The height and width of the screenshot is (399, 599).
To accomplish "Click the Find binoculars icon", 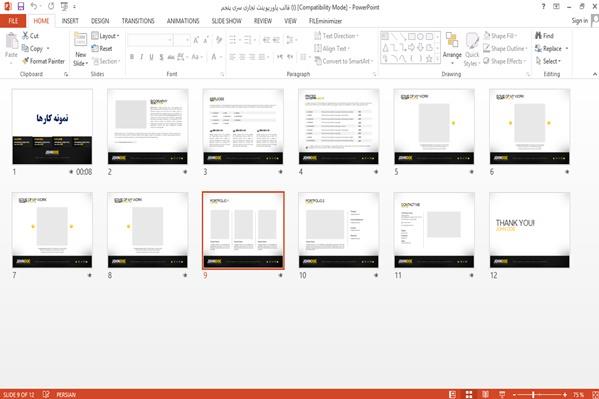I will [539, 36].
